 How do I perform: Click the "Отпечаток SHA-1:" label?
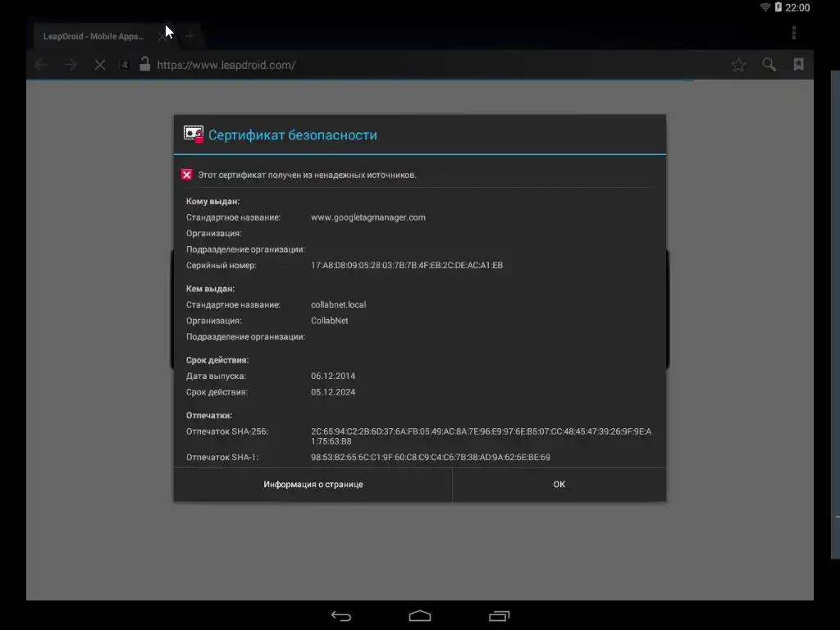221,458
